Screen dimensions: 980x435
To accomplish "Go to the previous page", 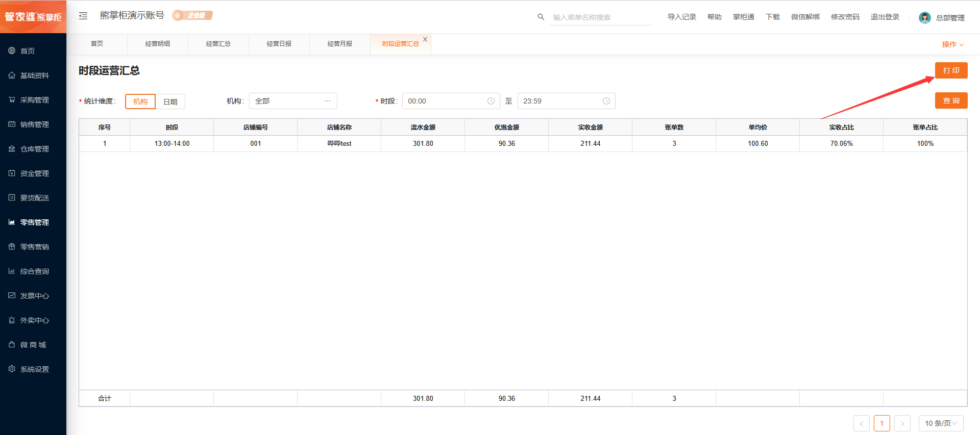I will tap(862, 423).
